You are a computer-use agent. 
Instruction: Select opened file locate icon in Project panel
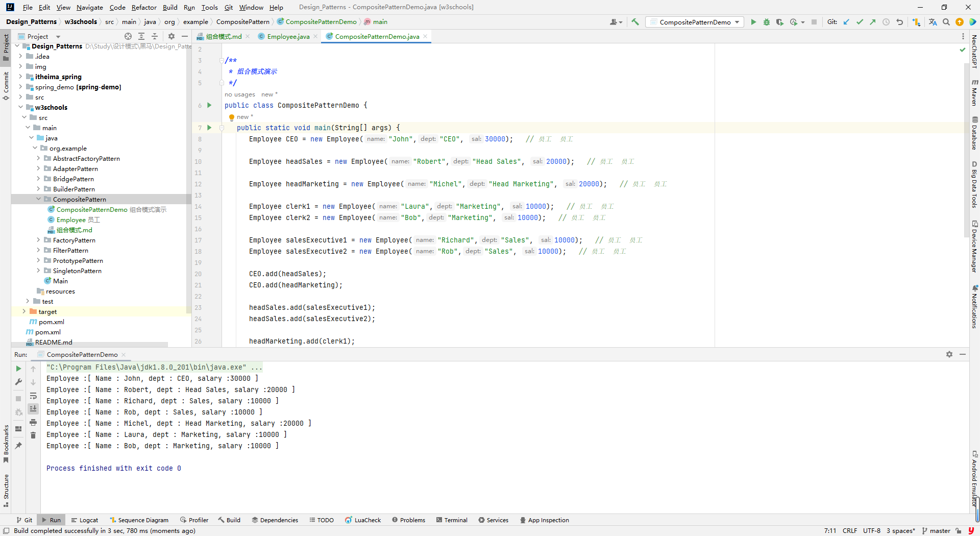coord(128,36)
